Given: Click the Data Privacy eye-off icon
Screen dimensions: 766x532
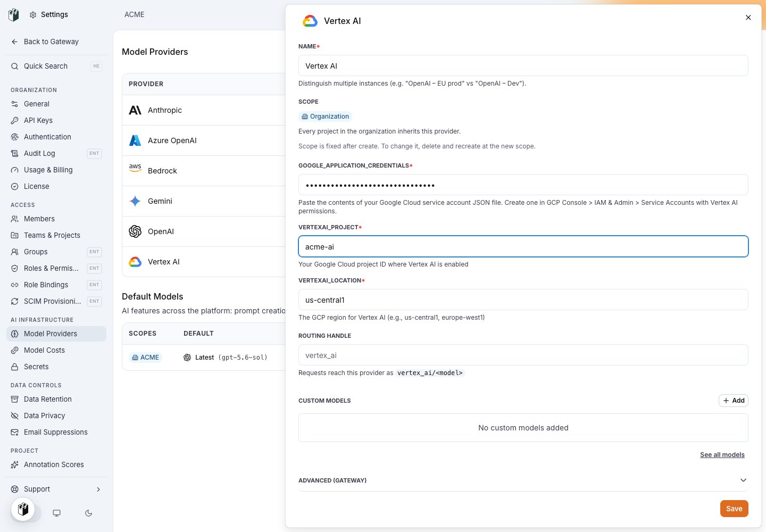Looking at the screenshot, I should [15, 415].
